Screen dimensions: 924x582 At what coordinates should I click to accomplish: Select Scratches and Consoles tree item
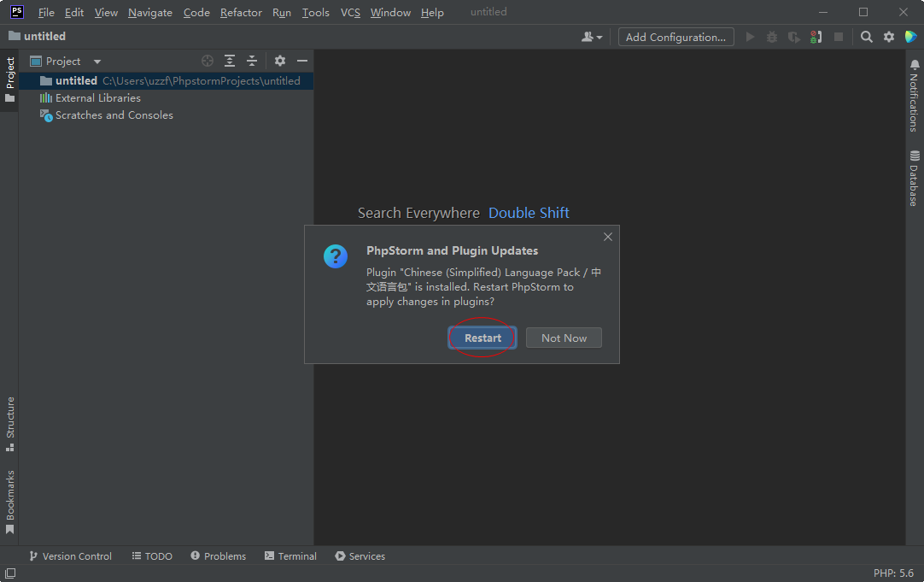(x=107, y=115)
